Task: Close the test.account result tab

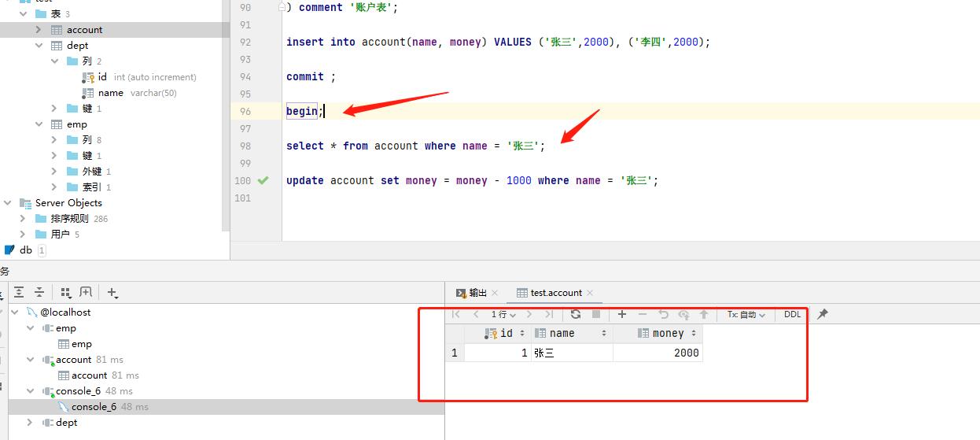Action: click(590, 293)
